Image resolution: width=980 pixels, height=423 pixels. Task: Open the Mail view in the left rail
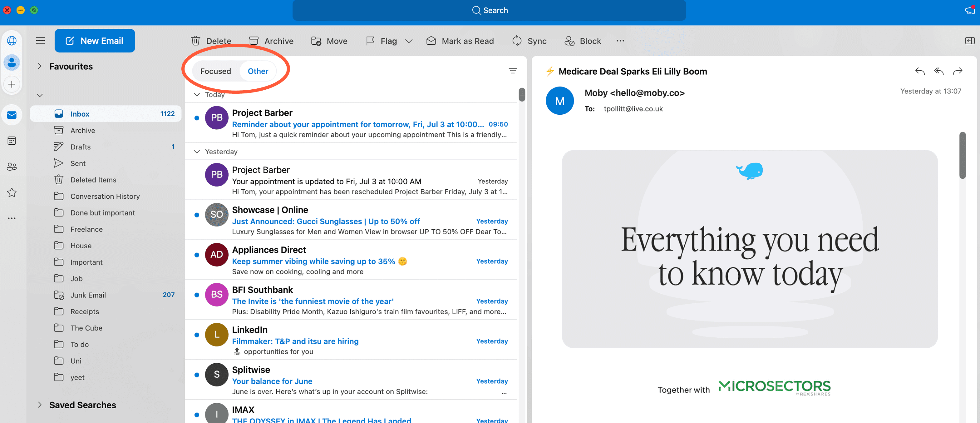point(12,115)
